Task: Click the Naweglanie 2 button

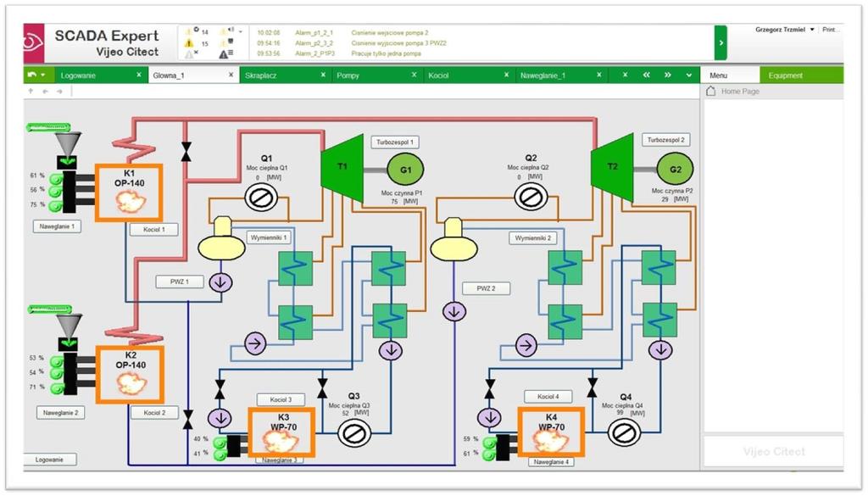Action: (61, 412)
